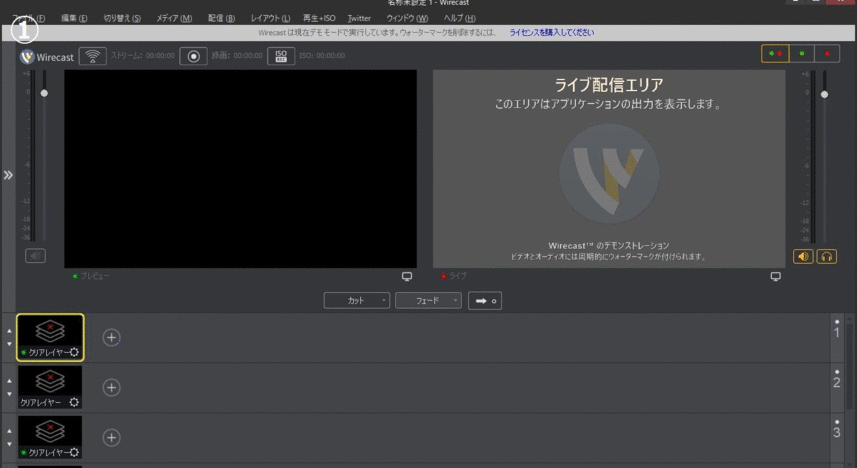Click the Go arrow transition button
Image resolution: width=857 pixels, height=468 pixels.
click(485, 301)
